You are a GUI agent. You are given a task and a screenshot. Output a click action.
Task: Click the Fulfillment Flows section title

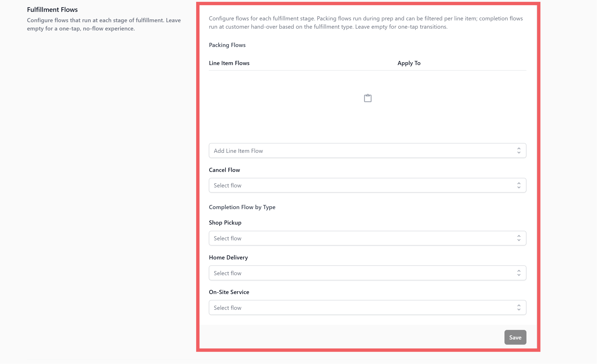[x=52, y=10]
